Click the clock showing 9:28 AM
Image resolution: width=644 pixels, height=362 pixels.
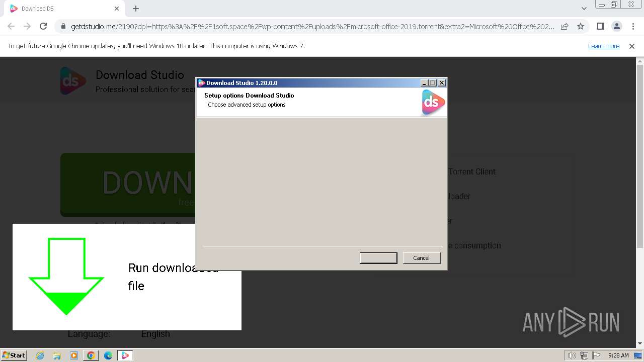pos(618,355)
